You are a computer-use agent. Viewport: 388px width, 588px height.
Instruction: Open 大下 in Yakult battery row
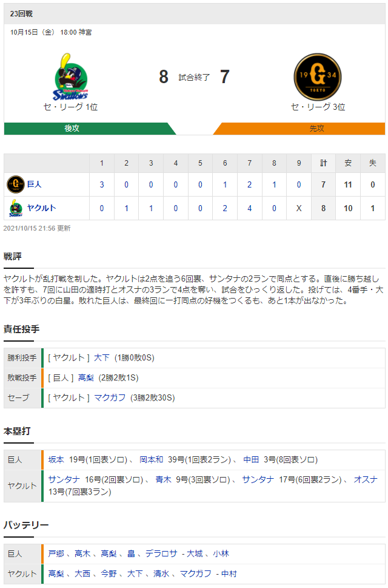pos(135,574)
